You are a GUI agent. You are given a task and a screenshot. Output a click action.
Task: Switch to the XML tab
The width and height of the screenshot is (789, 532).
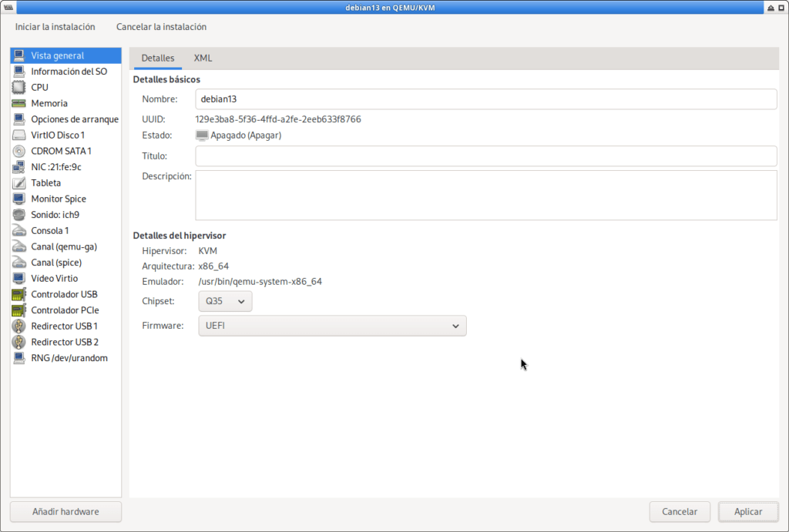point(203,59)
